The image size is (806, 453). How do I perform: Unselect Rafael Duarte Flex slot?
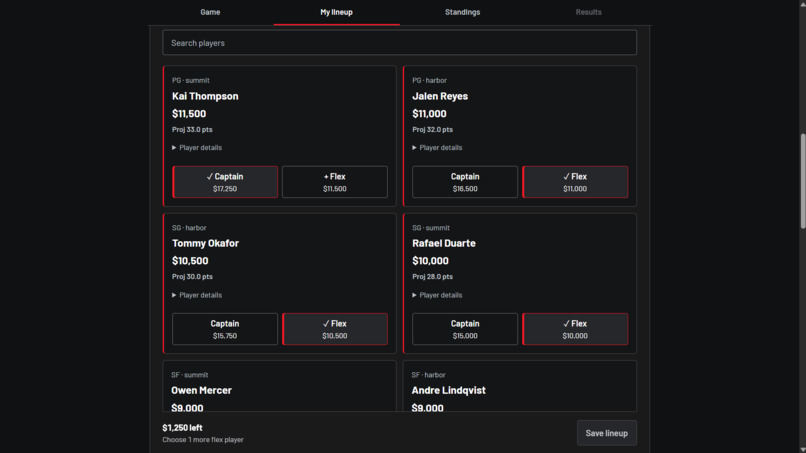pyautogui.click(x=575, y=329)
